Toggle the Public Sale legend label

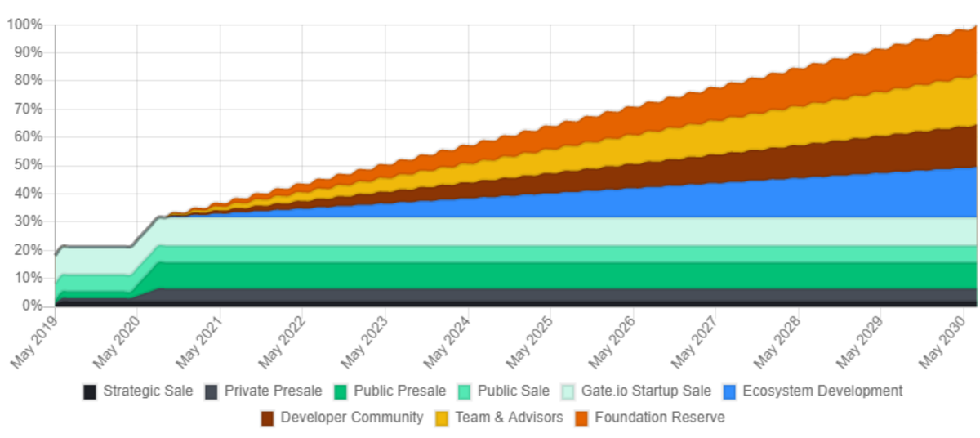514,391
